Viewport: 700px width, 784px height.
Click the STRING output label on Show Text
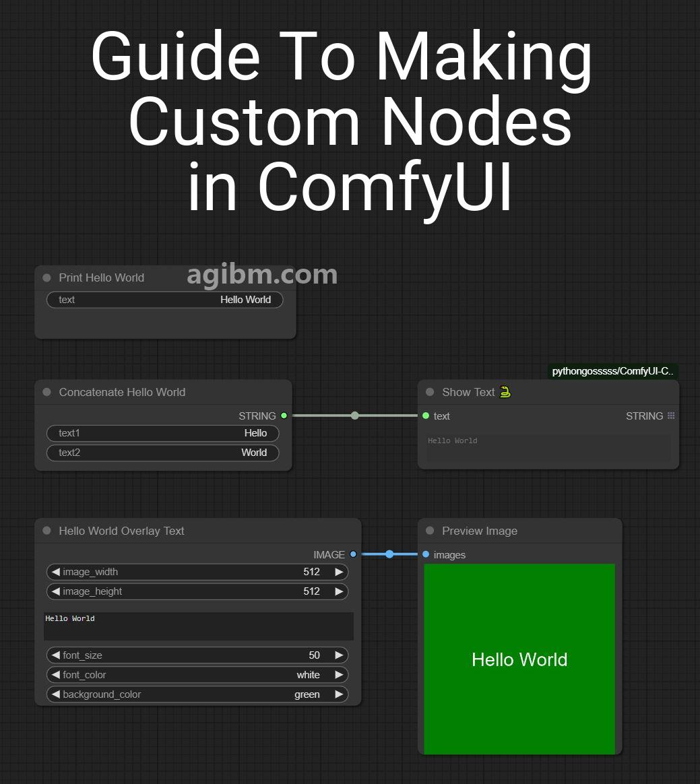tap(645, 416)
